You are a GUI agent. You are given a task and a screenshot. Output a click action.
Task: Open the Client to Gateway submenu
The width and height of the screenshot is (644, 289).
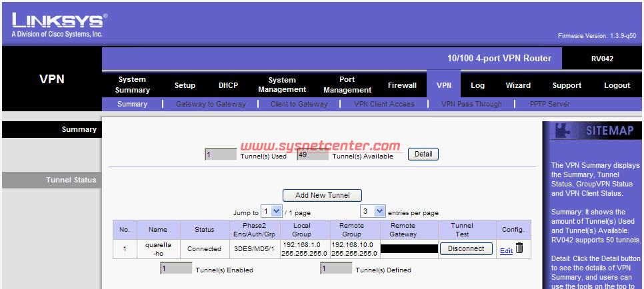click(x=299, y=104)
